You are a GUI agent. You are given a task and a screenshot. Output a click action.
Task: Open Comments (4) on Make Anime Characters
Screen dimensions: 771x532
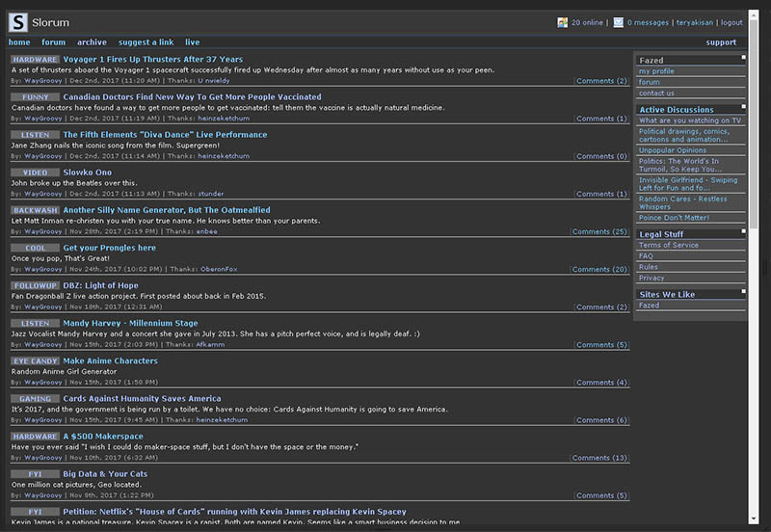[601, 383]
